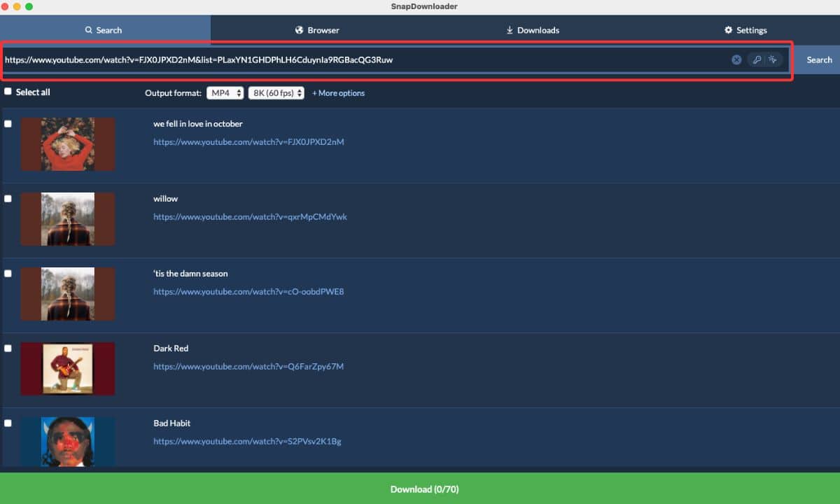Image resolution: width=840 pixels, height=504 pixels.
Task: Click the key icon in the URL bar
Action: pos(757,59)
